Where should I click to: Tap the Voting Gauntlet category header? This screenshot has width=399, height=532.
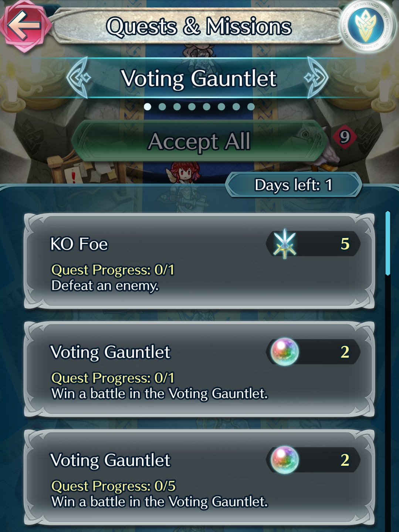click(x=199, y=78)
